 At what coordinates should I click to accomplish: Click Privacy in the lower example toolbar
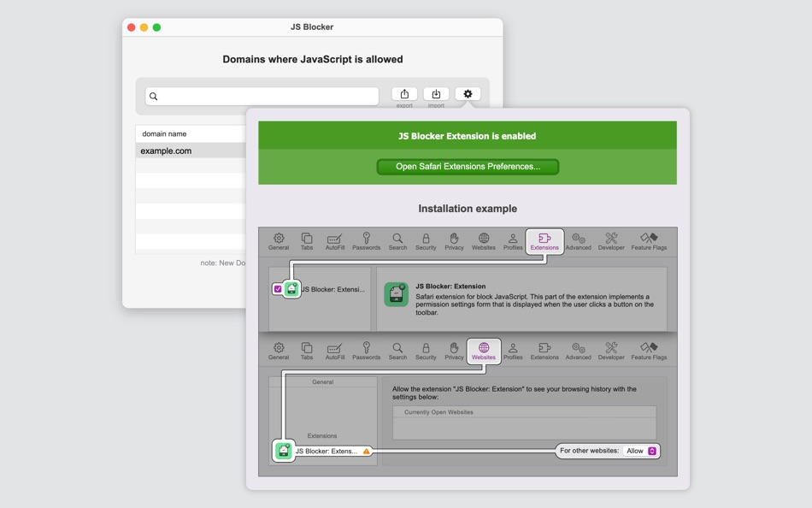(x=454, y=351)
